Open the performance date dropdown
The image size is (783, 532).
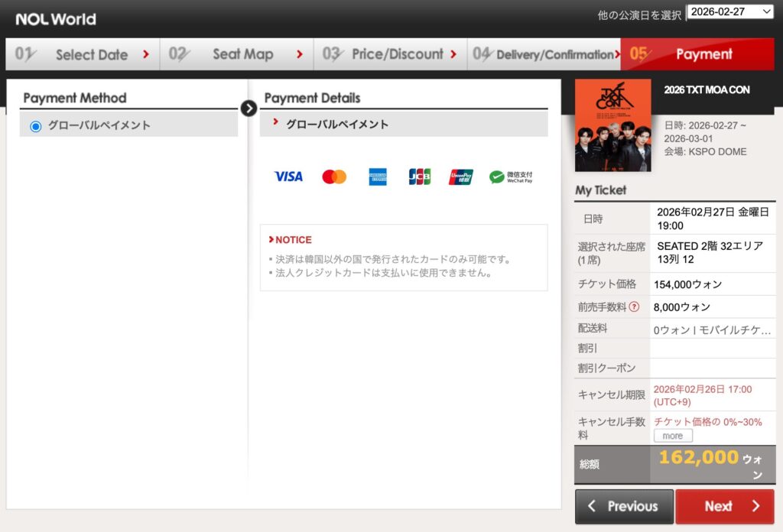(x=730, y=11)
